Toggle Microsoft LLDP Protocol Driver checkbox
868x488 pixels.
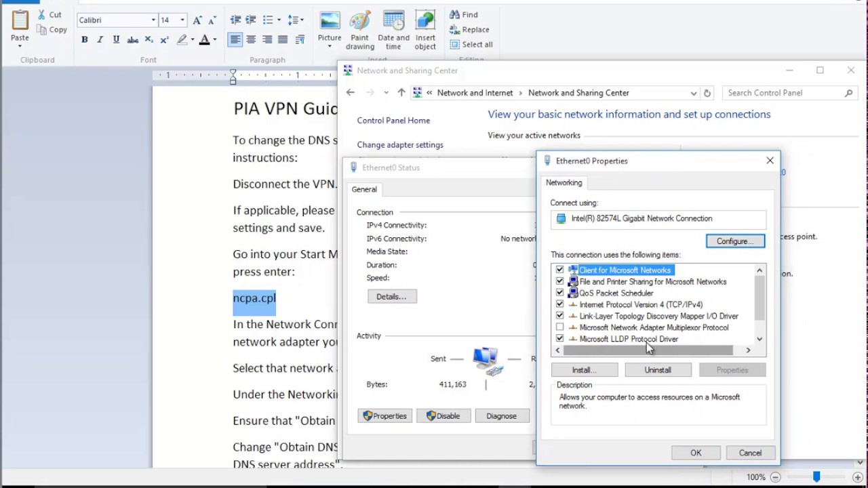(559, 338)
